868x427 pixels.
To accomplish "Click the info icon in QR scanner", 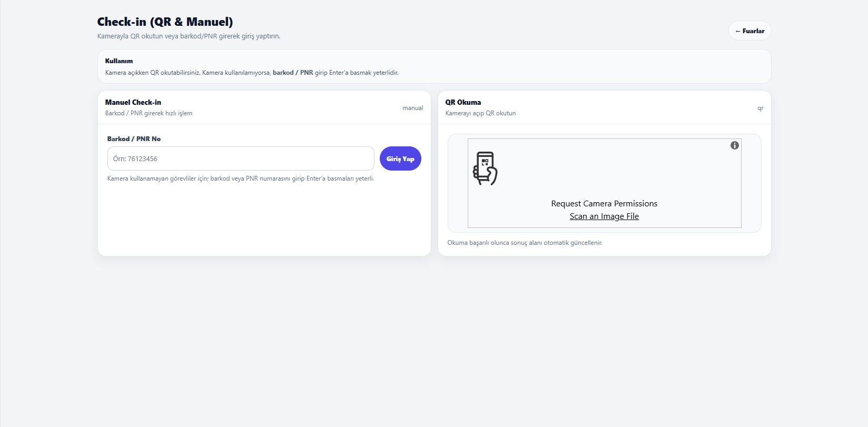I will [735, 145].
